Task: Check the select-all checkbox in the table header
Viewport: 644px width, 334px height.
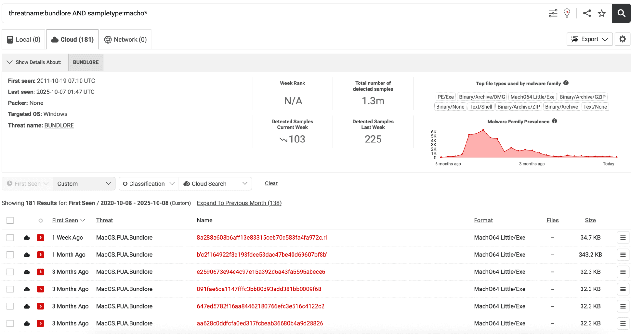Action: point(10,220)
